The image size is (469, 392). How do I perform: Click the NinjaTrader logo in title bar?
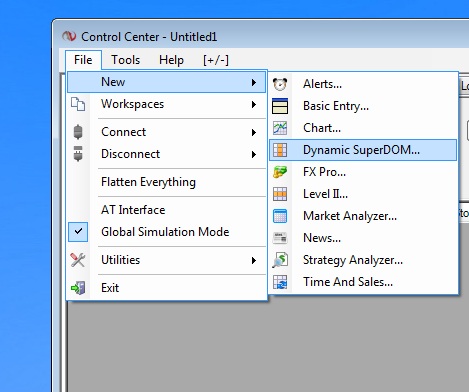69,36
